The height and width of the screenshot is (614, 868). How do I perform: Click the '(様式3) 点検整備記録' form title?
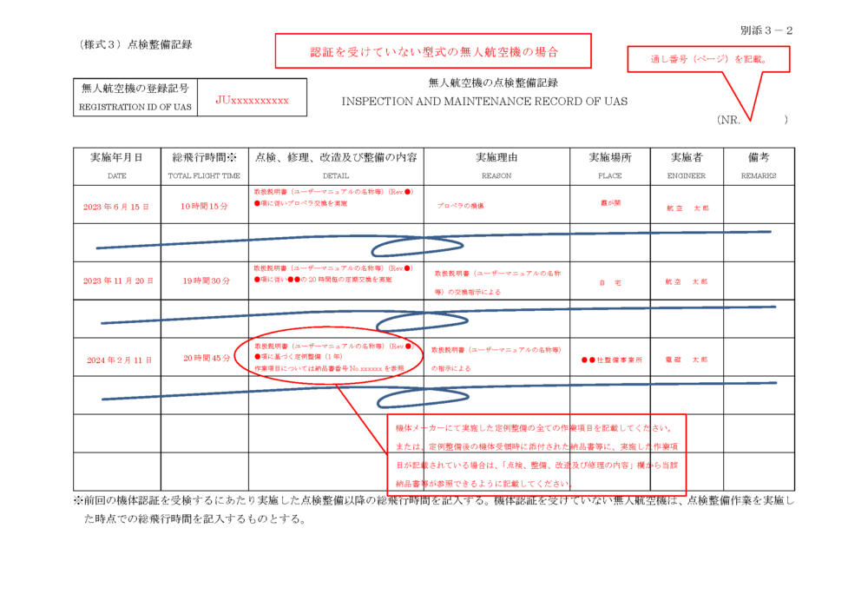pos(135,45)
